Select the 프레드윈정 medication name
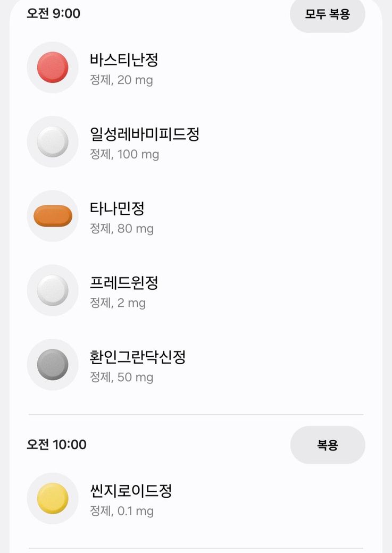The width and height of the screenshot is (392, 553). (x=124, y=283)
